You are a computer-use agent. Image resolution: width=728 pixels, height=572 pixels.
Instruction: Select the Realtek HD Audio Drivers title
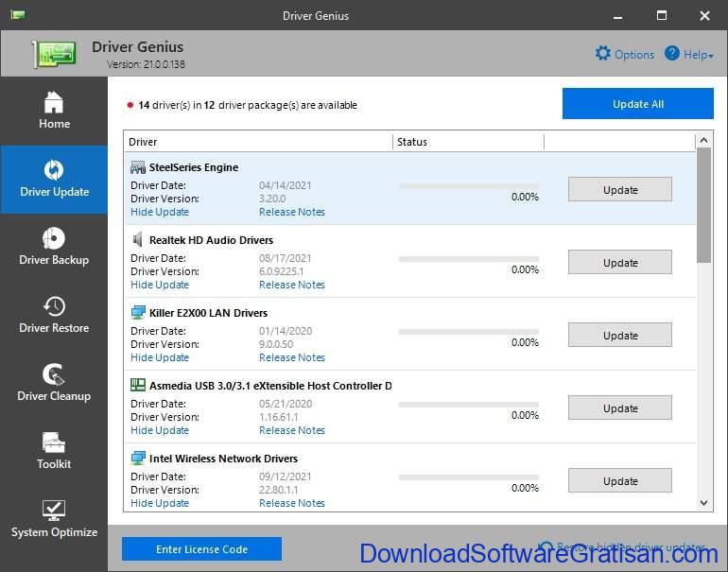(211, 240)
